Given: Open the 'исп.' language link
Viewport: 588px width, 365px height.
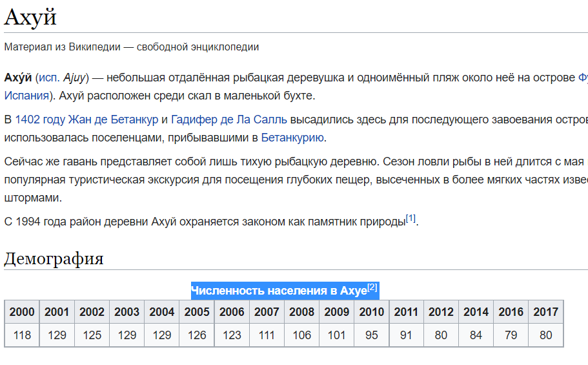Looking at the screenshot, I should point(48,78).
